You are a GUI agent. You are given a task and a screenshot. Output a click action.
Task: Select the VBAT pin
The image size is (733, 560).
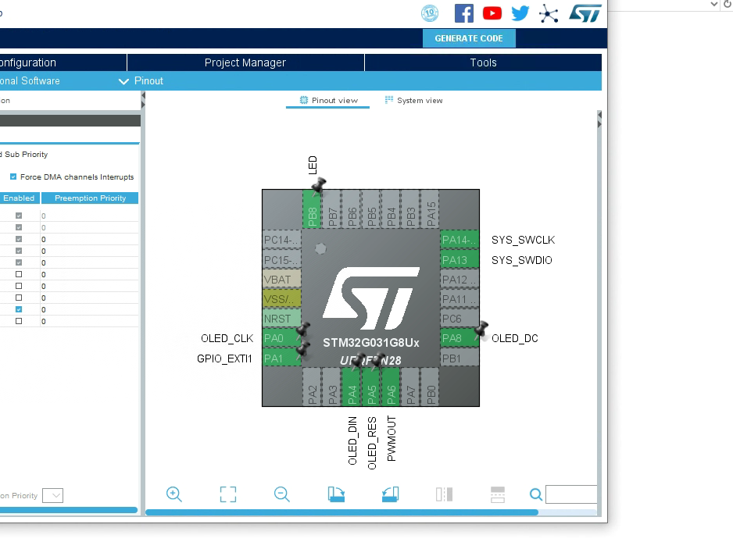click(281, 280)
